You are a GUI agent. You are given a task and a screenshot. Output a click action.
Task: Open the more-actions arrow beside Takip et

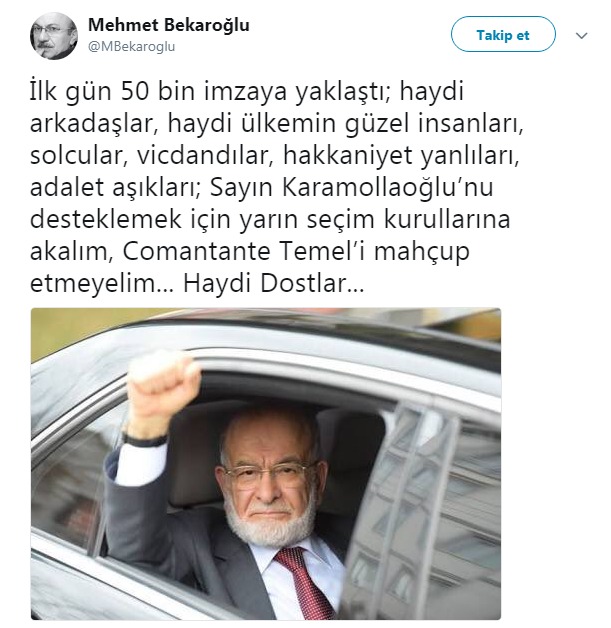581,36
